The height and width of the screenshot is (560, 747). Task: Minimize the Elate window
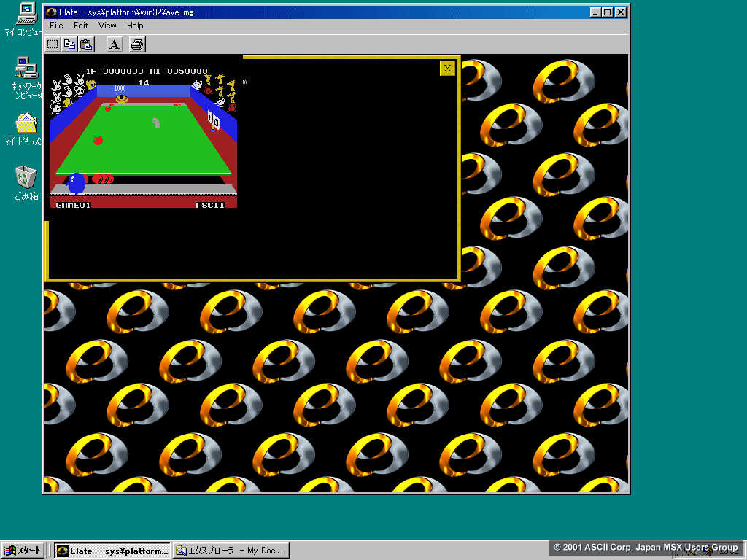coord(595,12)
